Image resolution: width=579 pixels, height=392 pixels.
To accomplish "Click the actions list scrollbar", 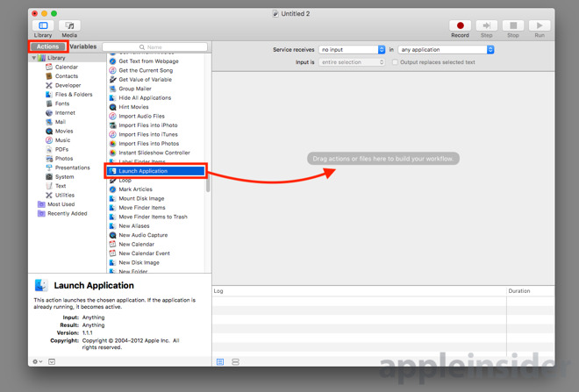I will tap(208, 183).
